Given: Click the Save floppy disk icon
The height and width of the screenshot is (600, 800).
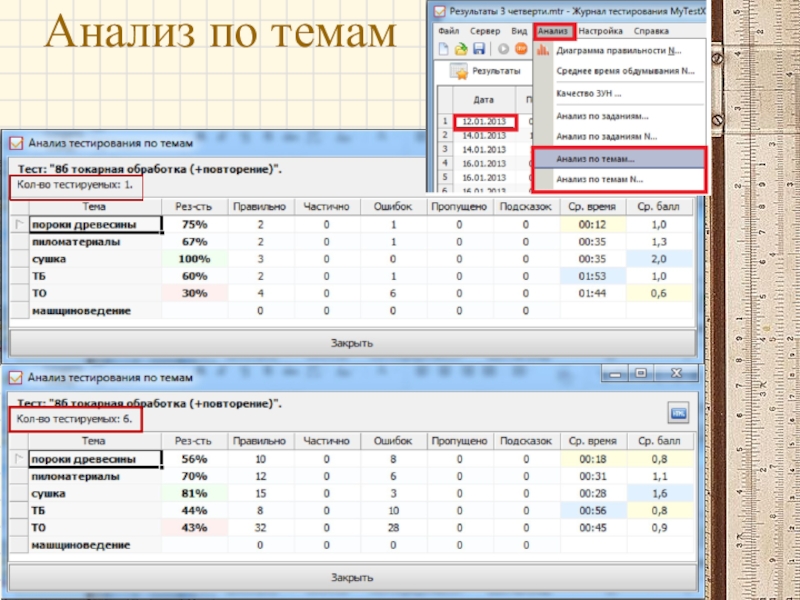Looking at the screenshot, I should click(479, 49).
